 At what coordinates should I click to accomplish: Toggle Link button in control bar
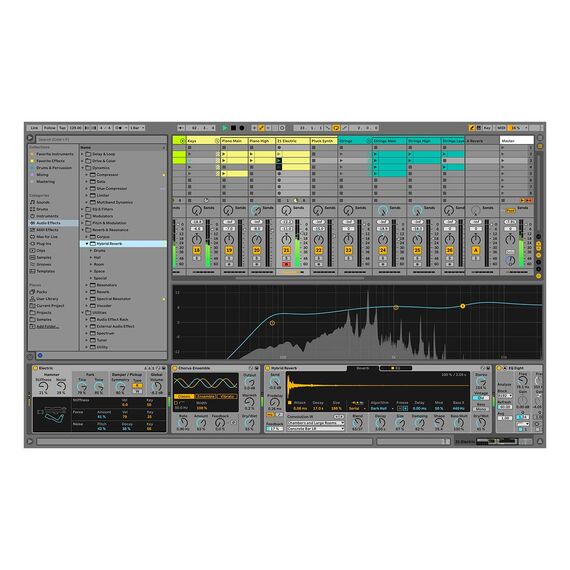[x=34, y=128]
